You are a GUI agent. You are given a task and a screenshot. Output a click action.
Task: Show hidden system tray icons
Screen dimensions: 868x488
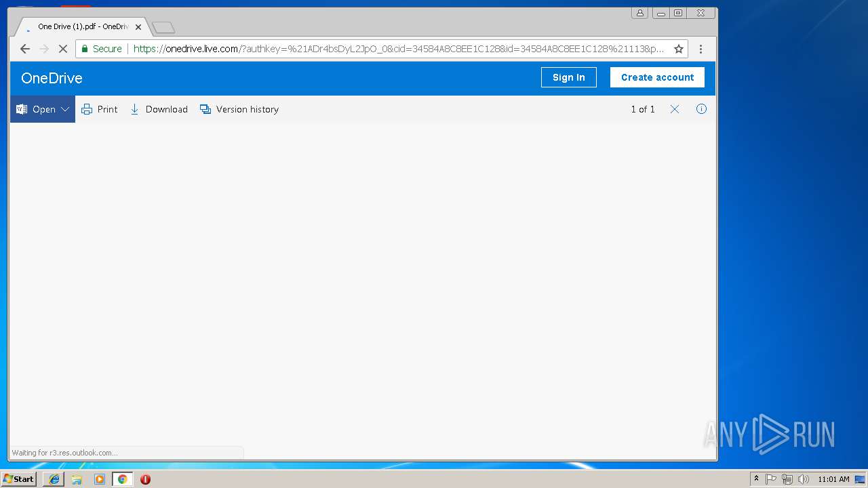tap(756, 479)
